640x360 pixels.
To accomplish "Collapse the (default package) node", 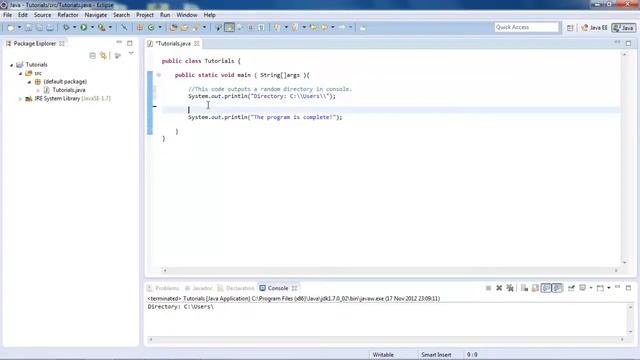I will 29,82.
